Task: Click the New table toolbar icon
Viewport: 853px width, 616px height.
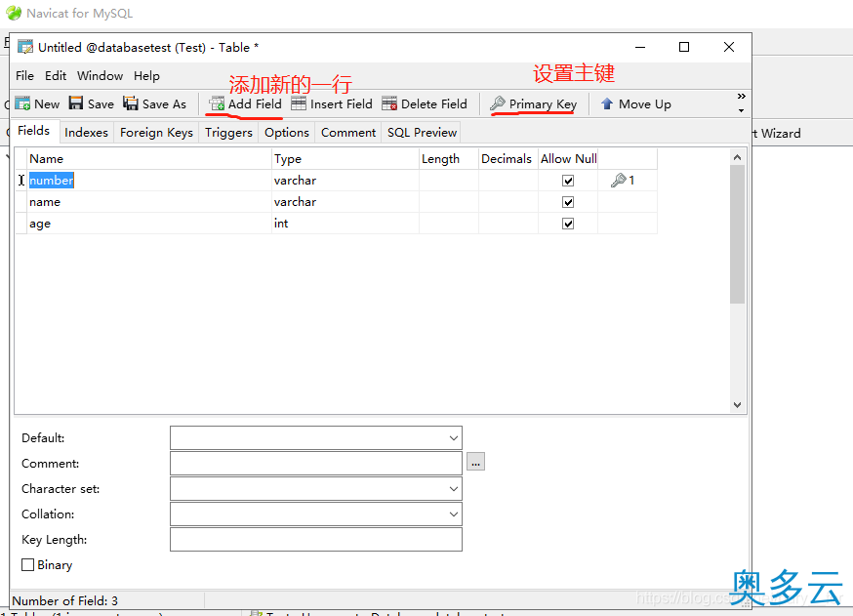Action: click(x=22, y=103)
